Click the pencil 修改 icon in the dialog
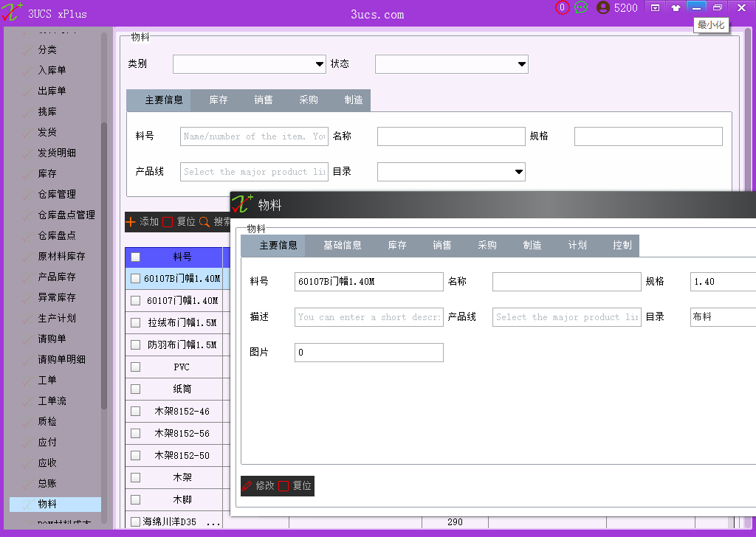Image resolution: width=756 pixels, height=537 pixels. point(247,485)
